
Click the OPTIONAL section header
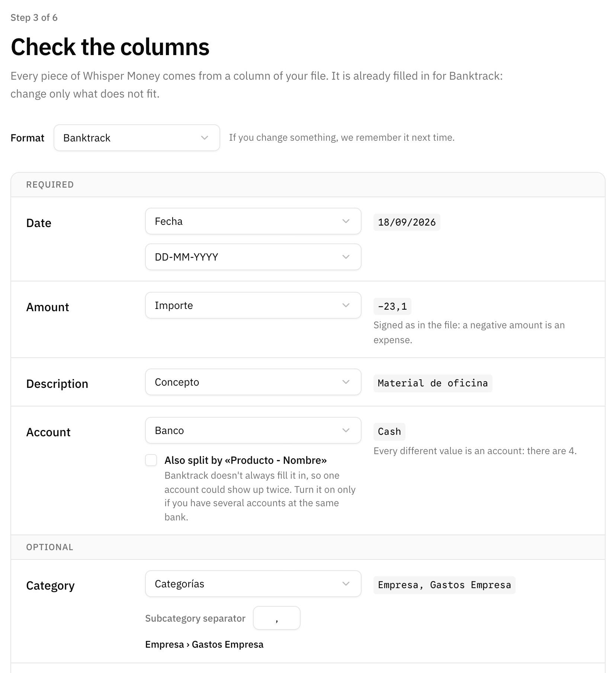pyautogui.click(x=49, y=547)
